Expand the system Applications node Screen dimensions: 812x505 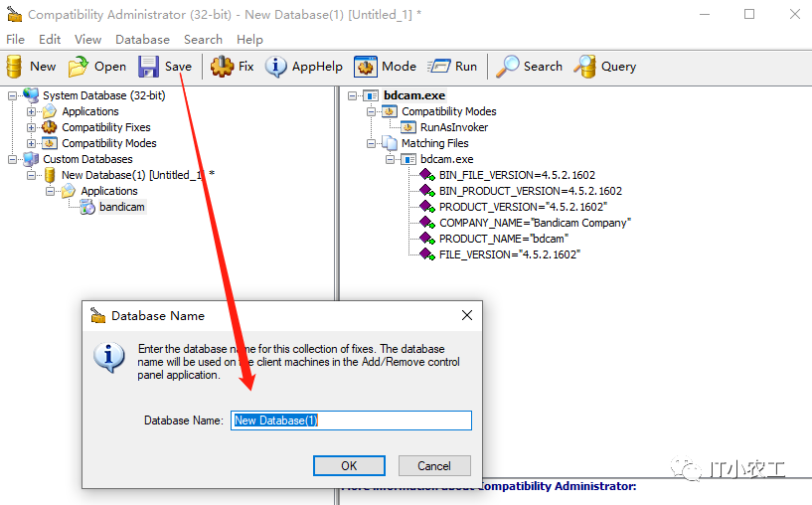click(31, 112)
